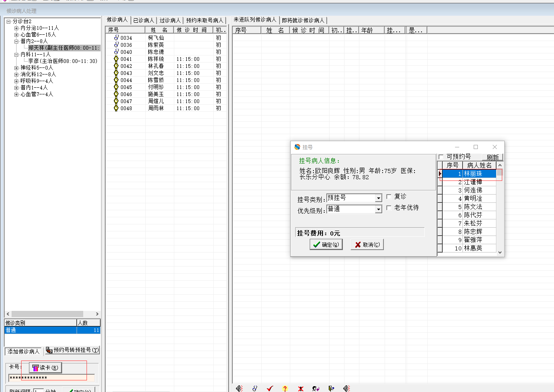Screen dimensions: 554x392
Task: Click the red checkmark icon in bottom toolbar
Action: (x=270, y=388)
